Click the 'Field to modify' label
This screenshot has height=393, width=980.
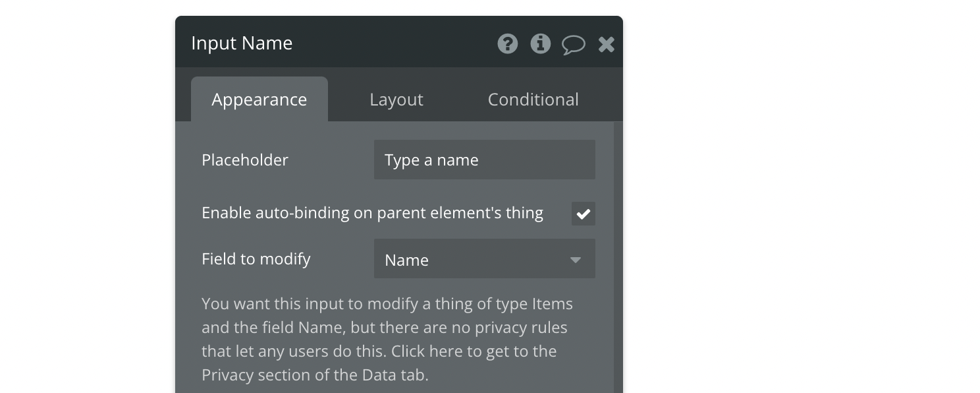point(256,258)
